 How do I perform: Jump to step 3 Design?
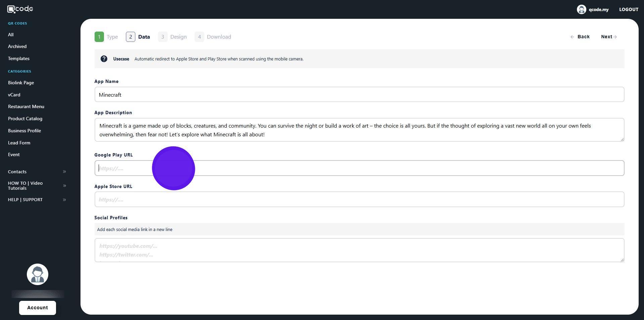tap(172, 37)
